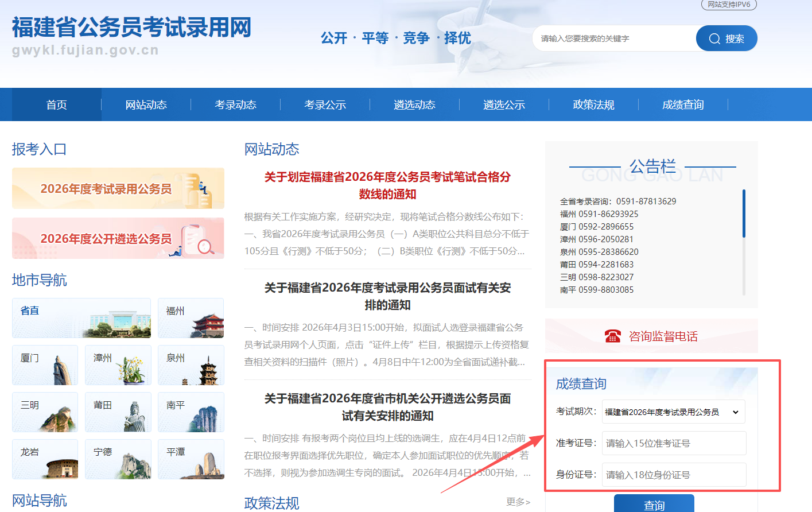Click the red telephone icon

pyautogui.click(x=612, y=336)
